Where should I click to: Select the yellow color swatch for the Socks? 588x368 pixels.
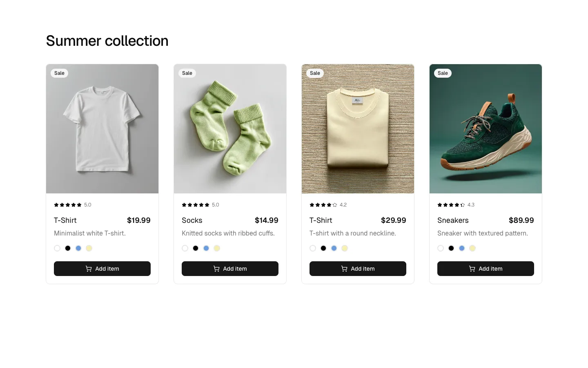point(217,248)
